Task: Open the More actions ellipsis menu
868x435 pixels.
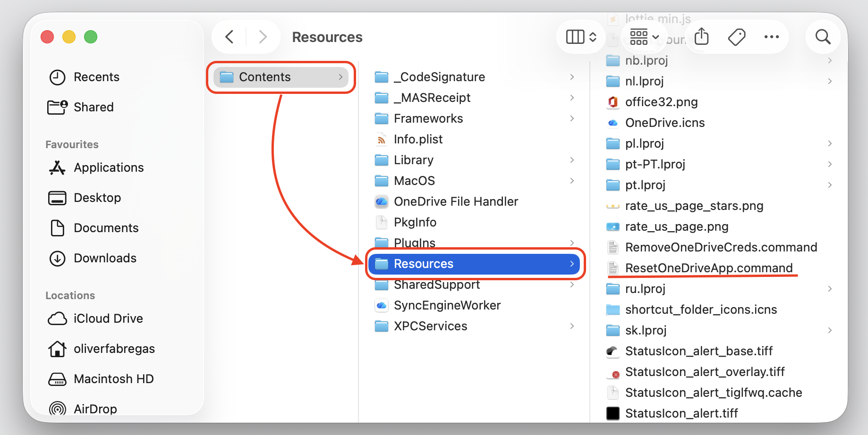Action: click(x=772, y=37)
